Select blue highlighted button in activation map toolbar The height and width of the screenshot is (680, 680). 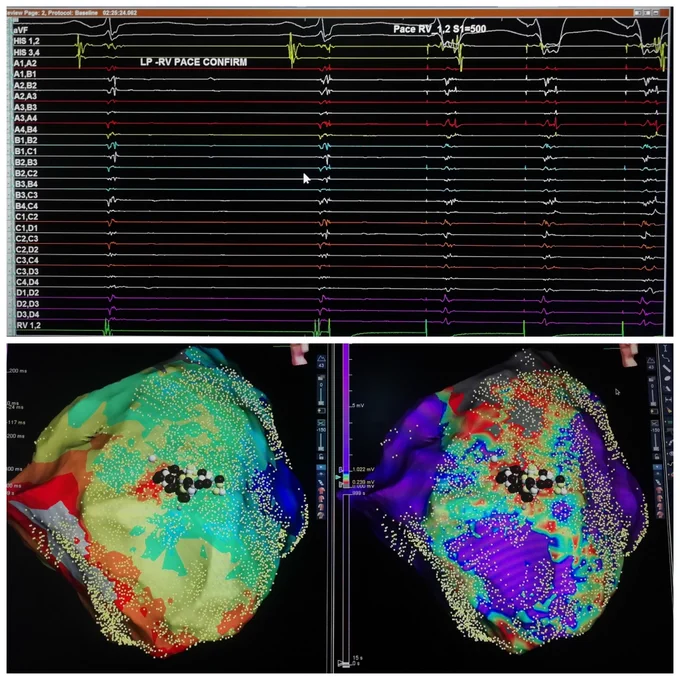[321, 467]
